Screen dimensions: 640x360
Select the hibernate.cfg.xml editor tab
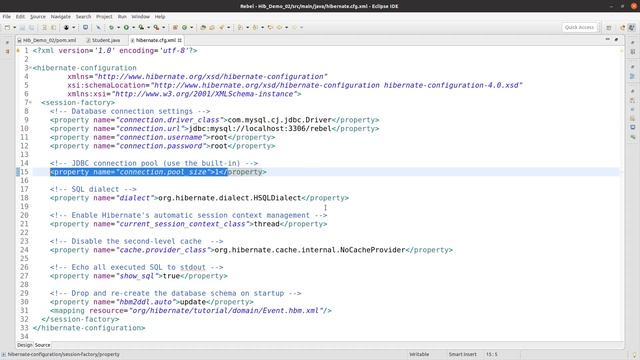click(x=155, y=40)
